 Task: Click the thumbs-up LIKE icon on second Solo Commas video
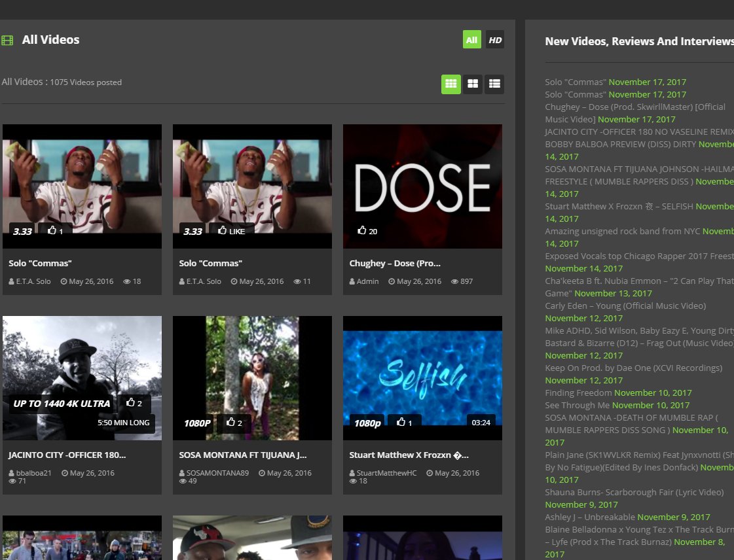click(223, 231)
